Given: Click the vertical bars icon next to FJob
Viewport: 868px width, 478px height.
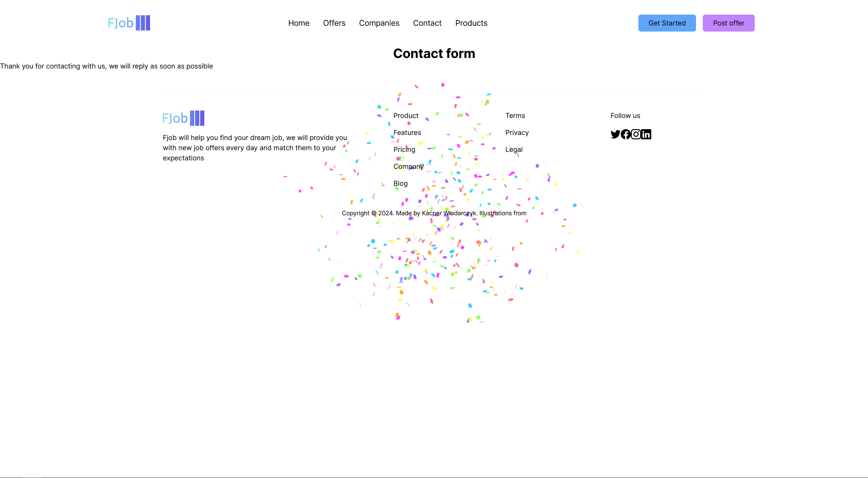Looking at the screenshot, I should coord(143,22).
